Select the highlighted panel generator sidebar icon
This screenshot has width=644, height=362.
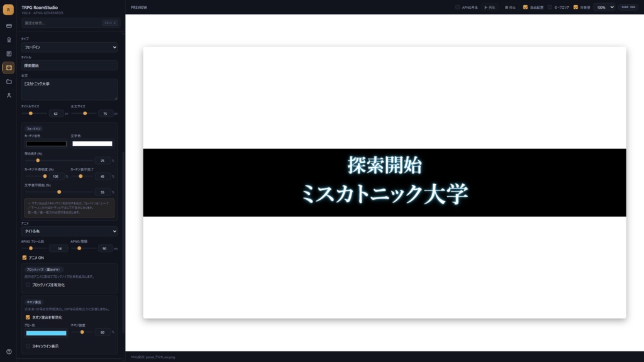[x=9, y=68]
